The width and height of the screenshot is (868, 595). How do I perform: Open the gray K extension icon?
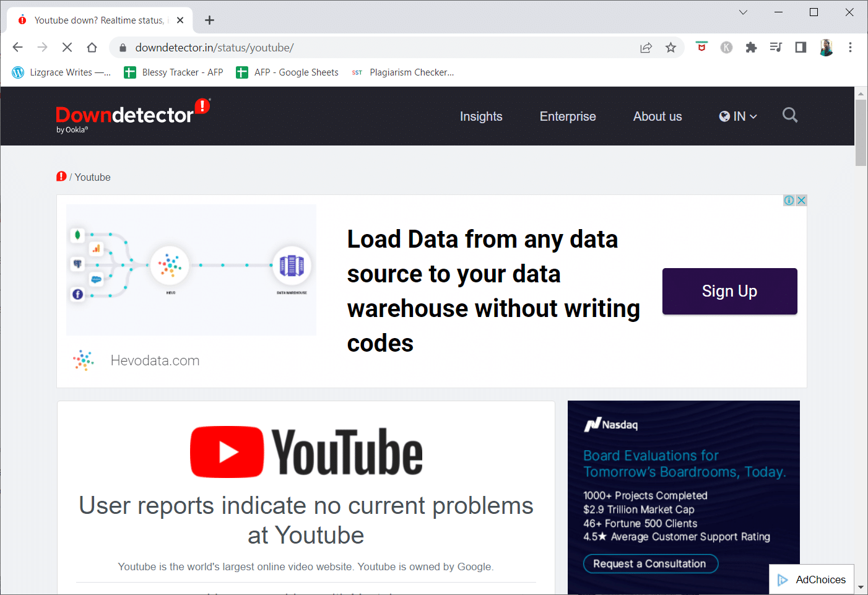(x=726, y=47)
